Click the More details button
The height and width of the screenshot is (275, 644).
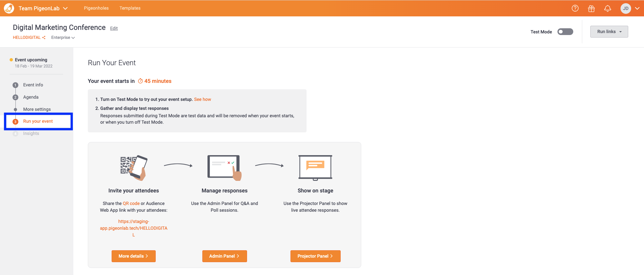[133, 256]
